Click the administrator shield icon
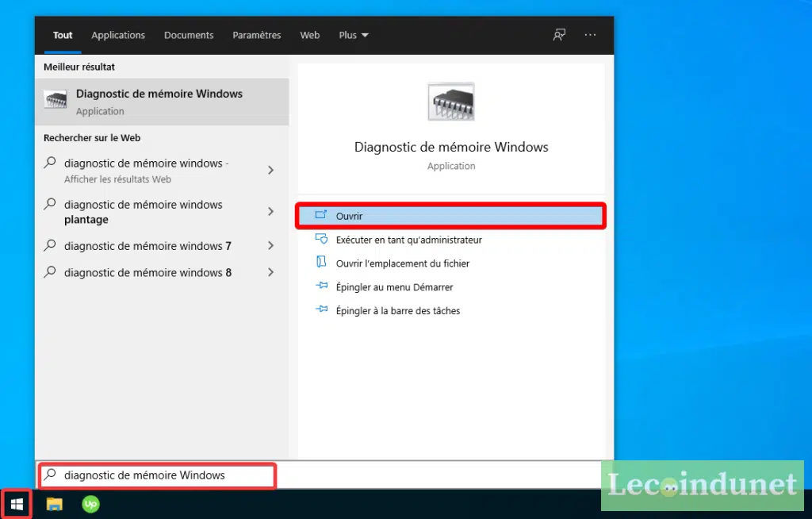 coord(321,239)
